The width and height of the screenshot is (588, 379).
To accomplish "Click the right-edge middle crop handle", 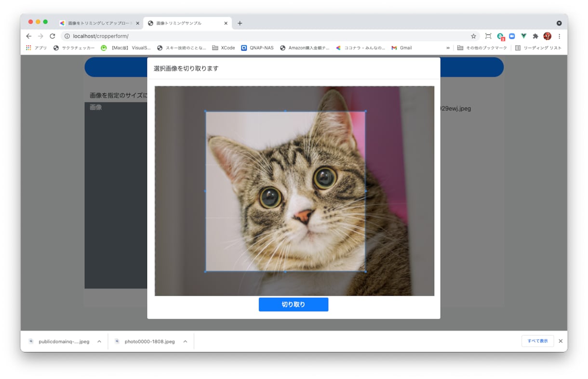I will 365,191.
